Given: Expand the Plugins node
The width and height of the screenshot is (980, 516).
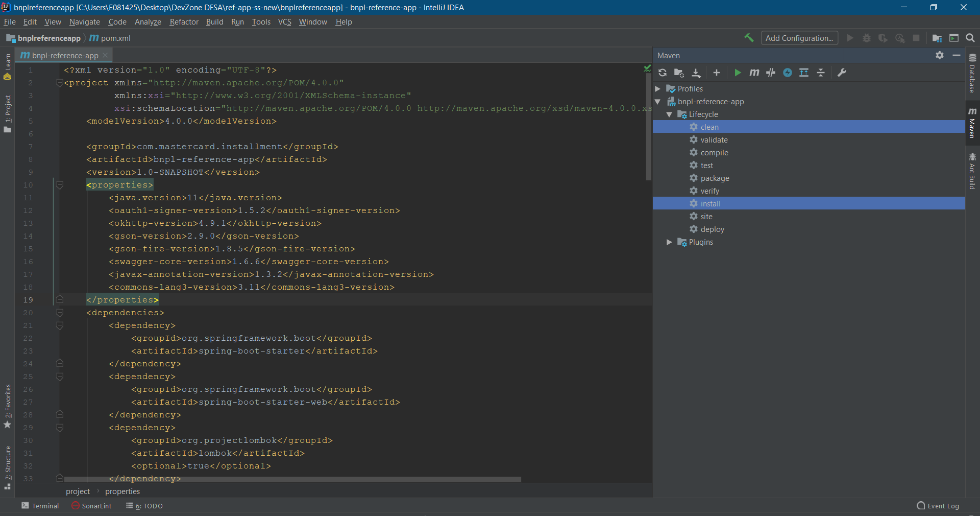Looking at the screenshot, I should 669,242.
